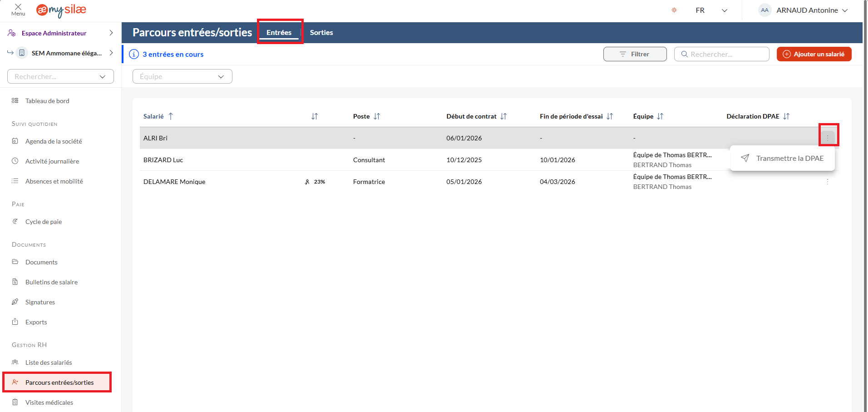Screen dimensions: 868x412
Task: Open three-dot menu for ALRI Bri row
Action: (828, 138)
